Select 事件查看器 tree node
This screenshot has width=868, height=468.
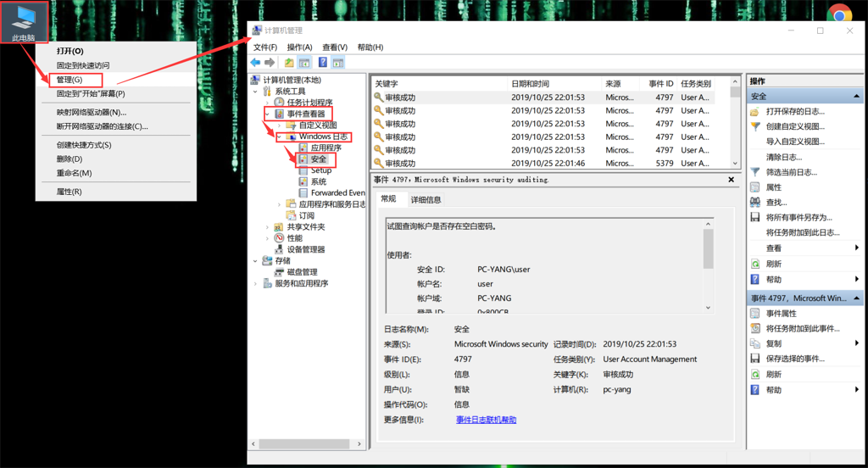tap(305, 114)
